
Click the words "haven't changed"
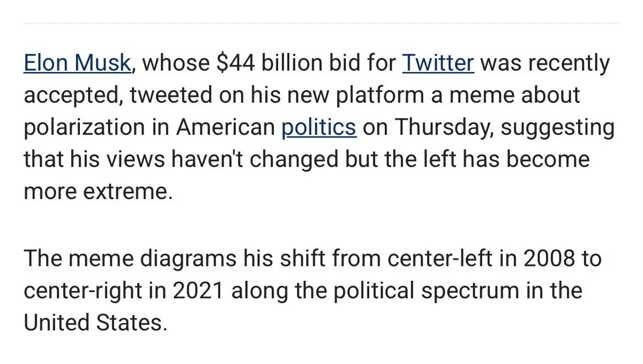(x=216, y=160)
